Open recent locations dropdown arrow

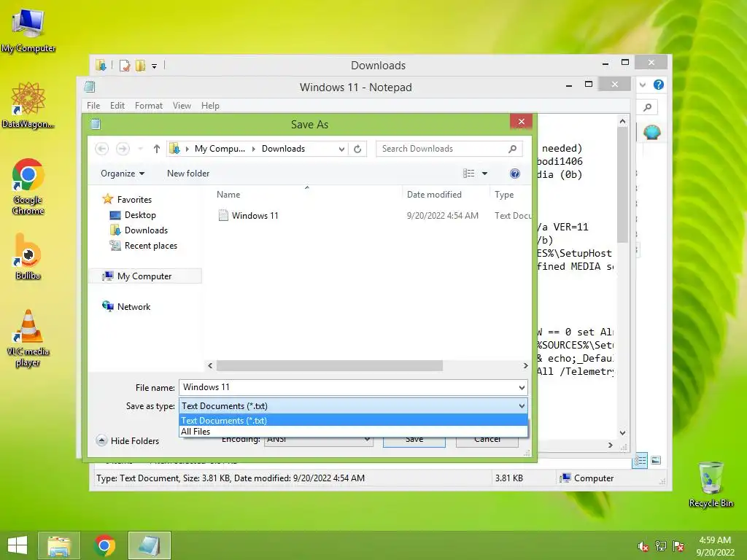click(141, 149)
